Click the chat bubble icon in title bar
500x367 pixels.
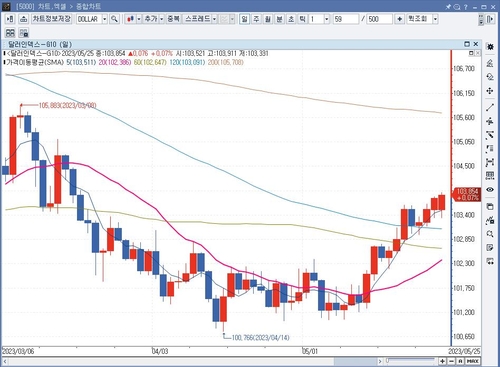(457, 6)
